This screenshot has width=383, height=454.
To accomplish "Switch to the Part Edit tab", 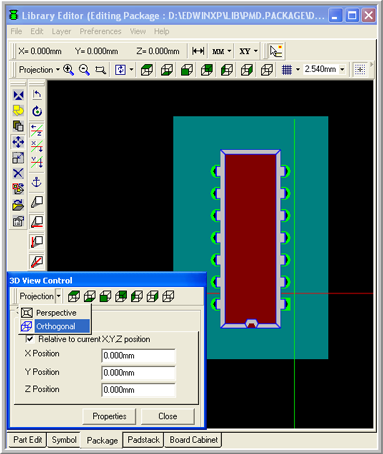I will (28, 440).
